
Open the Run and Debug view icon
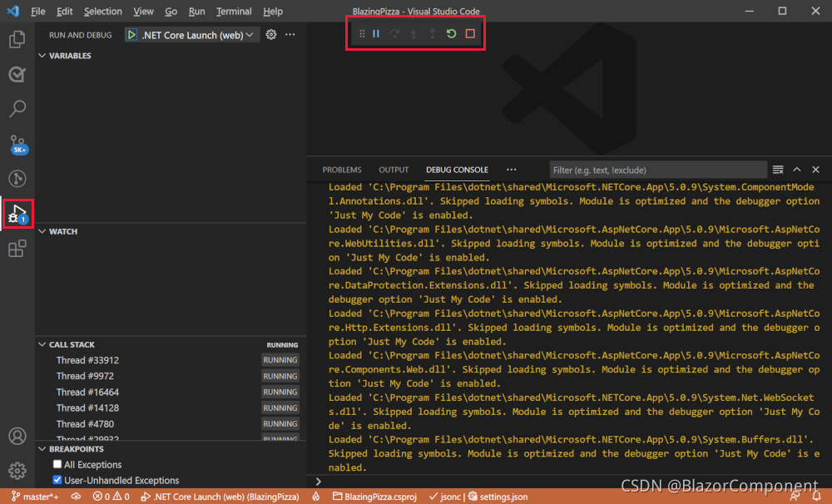tap(17, 214)
